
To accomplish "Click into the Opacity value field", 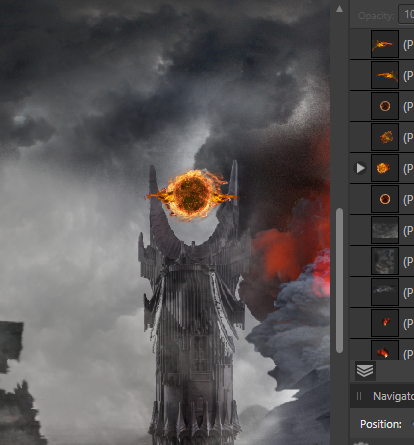I will coord(406,15).
